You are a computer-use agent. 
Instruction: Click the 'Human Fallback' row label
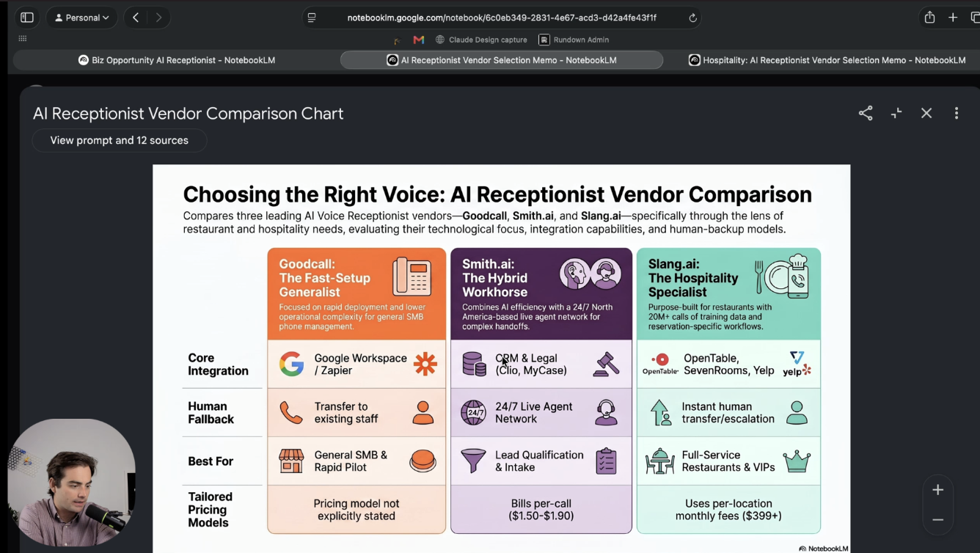211,413
